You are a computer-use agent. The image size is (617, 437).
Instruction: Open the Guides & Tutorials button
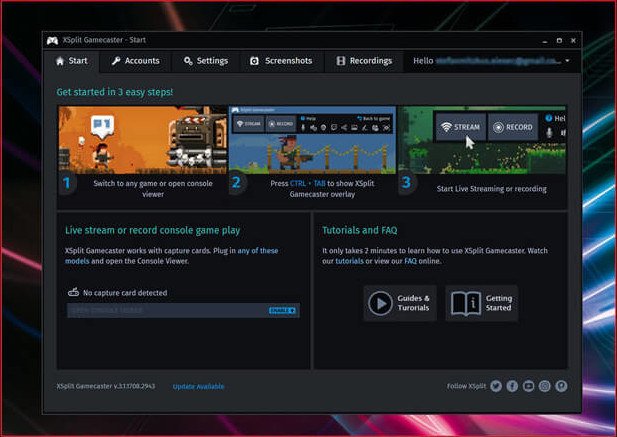coord(400,303)
